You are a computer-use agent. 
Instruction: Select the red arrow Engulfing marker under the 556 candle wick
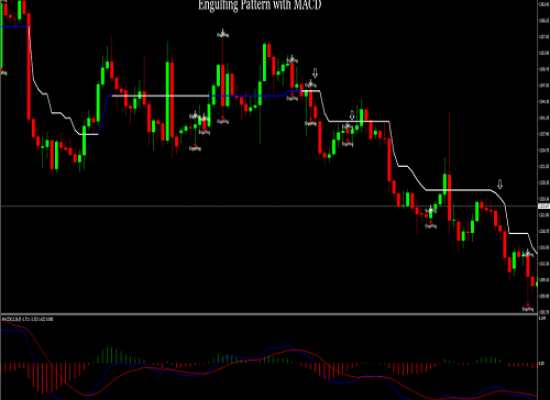point(195,148)
